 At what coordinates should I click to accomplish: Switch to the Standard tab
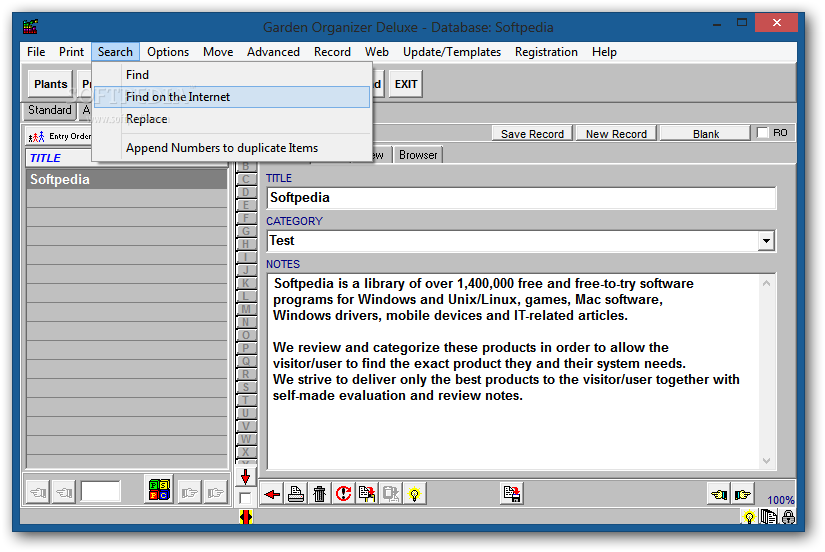(49, 110)
